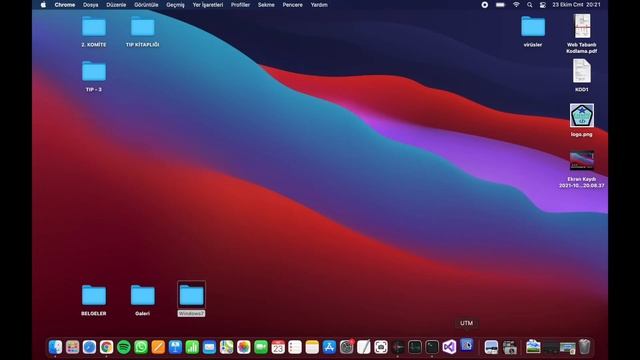
Task: Open Finder from the Dock
Action: 55,347
